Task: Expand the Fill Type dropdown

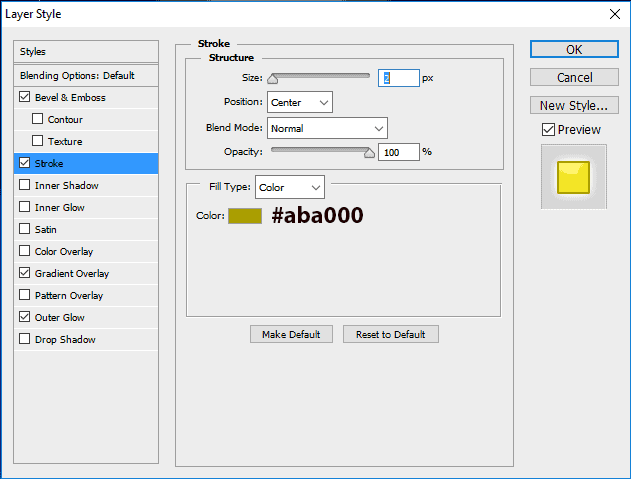Action: [290, 187]
